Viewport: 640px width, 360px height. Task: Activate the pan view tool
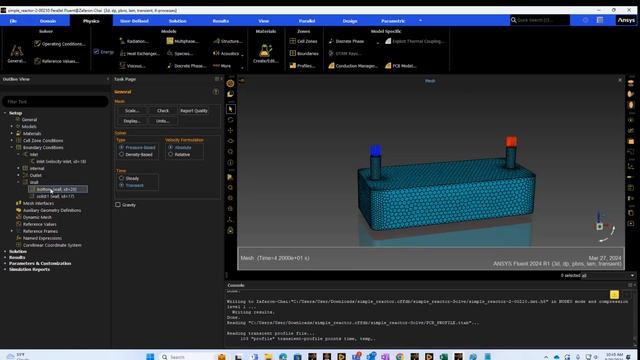(x=231, y=131)
